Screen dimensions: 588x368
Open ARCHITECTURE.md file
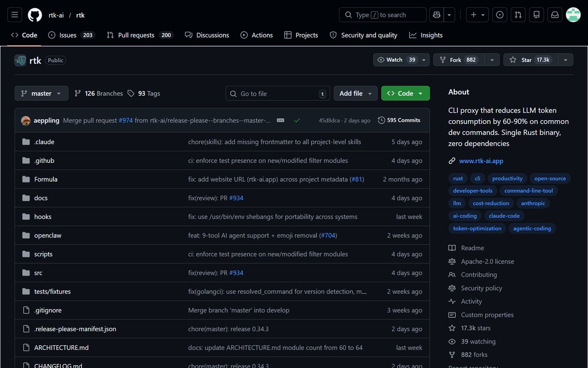pos(61,347)
